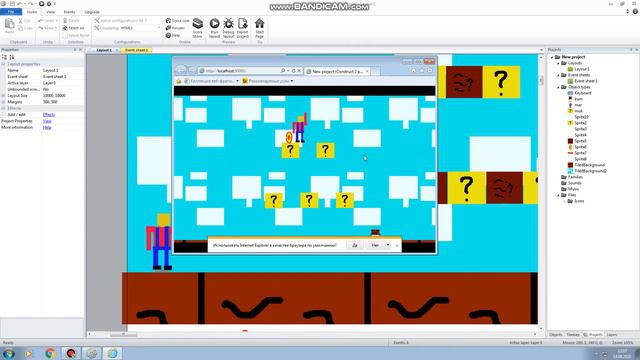Image resolution: width=640 pixels, height=360 pixels.
Task: Click the Chrome icon on Windows taskbar
Action: [x=50, y=353]
